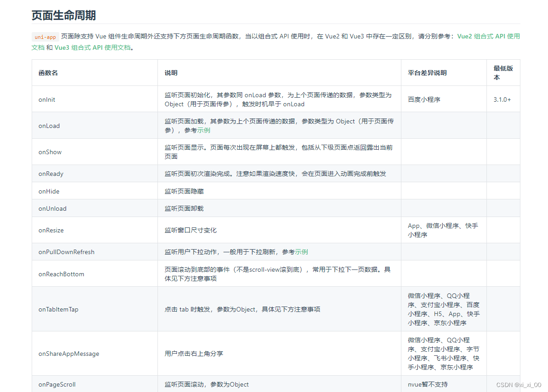Open the Vue3 组合式 API 使用文档 link
This screenshot has height=392, width=548.
[92, 47]
